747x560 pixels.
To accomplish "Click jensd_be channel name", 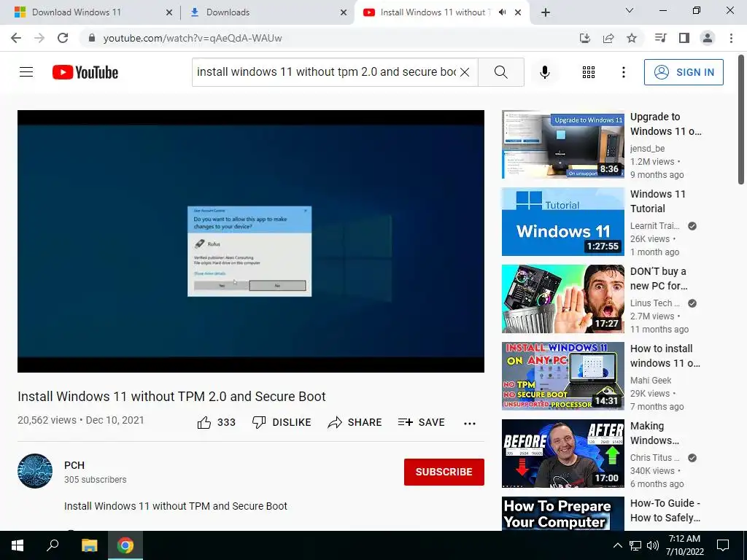I will point(648,149).
